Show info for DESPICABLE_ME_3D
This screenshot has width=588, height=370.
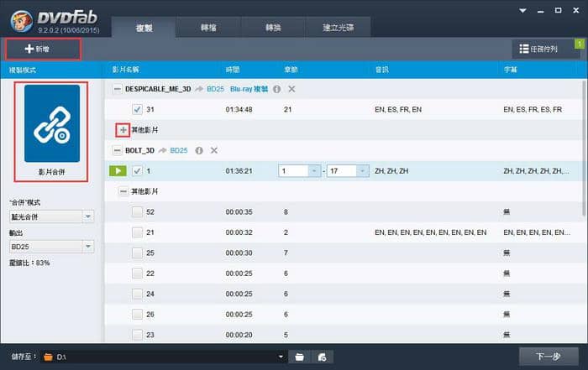[276, 89]
